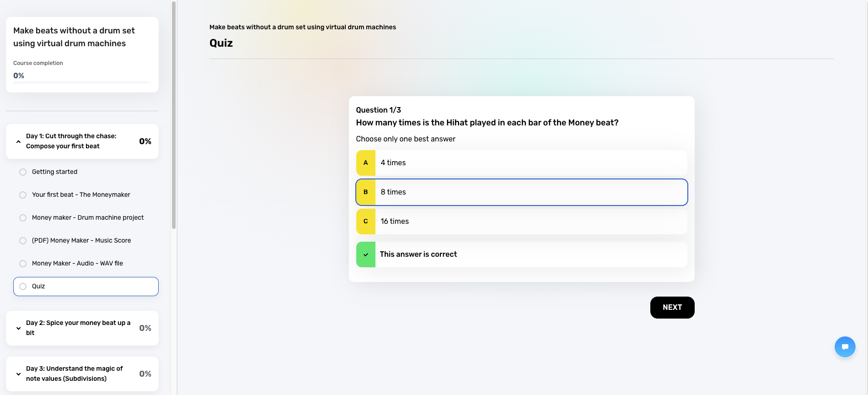Open Money maker Drum machine project lesson
868x395 pixels.
pyautogui.click(x=88, y=218)
